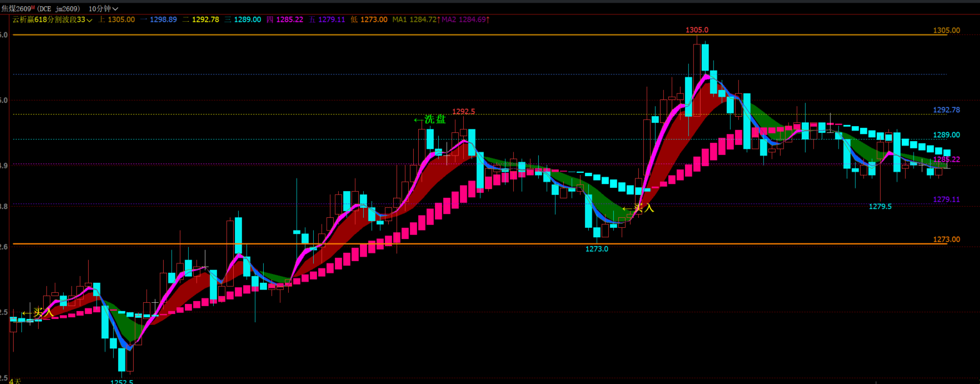Viewport: 980px width, 384px height.
Task: Click the 1252.5 low label at chart bottom
Action: [122, 382]
